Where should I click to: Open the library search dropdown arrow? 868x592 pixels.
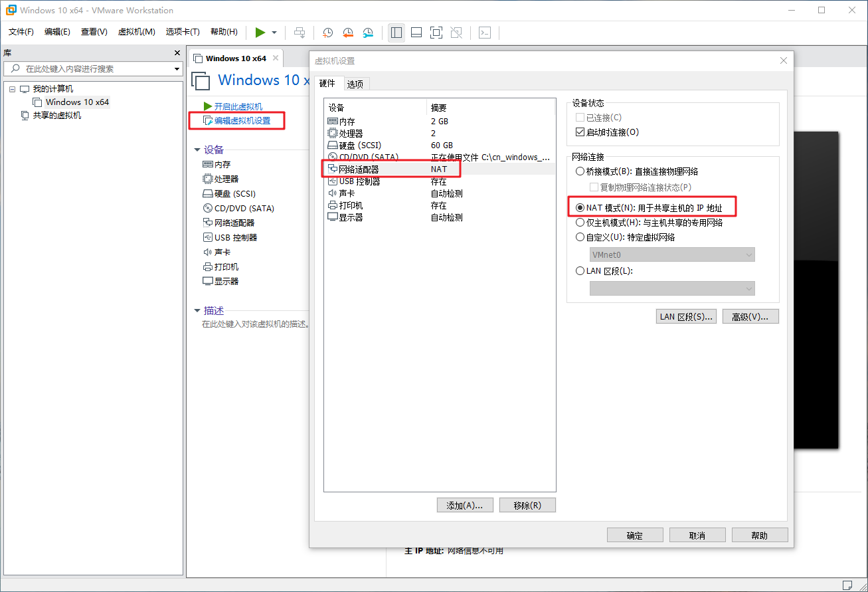[177, 68]
